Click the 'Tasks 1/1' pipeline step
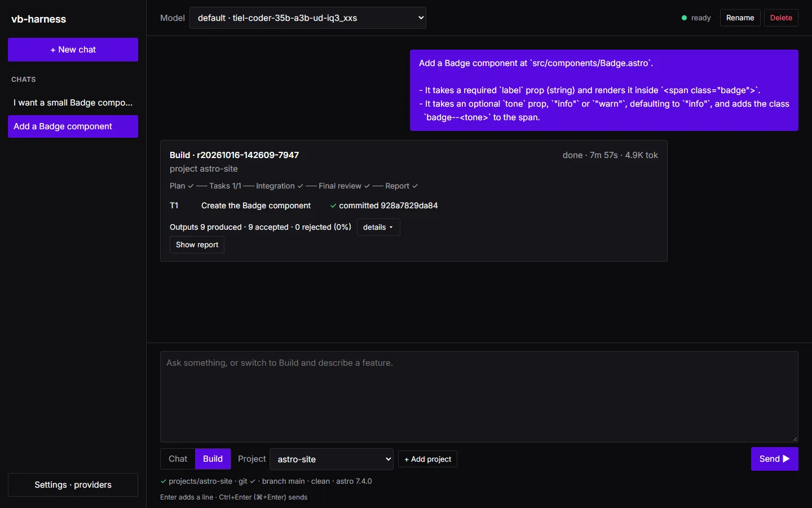 (225, 186)
